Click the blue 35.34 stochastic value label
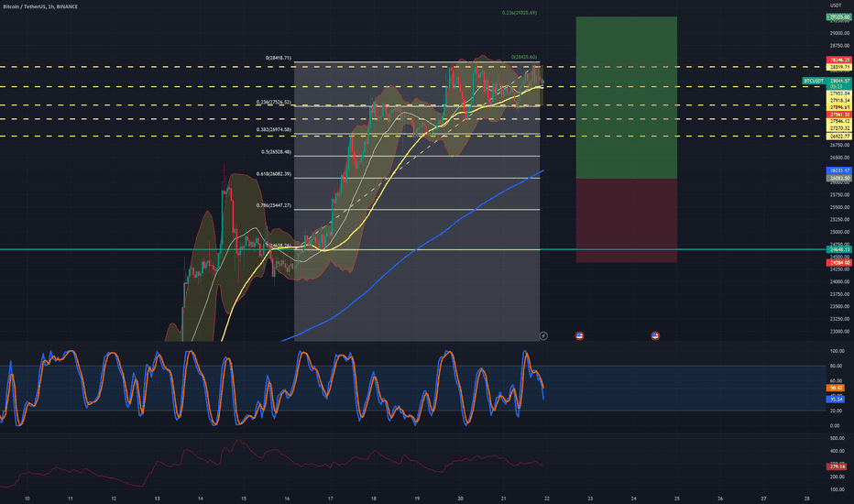The image size is (854, 504). [835, 400]
